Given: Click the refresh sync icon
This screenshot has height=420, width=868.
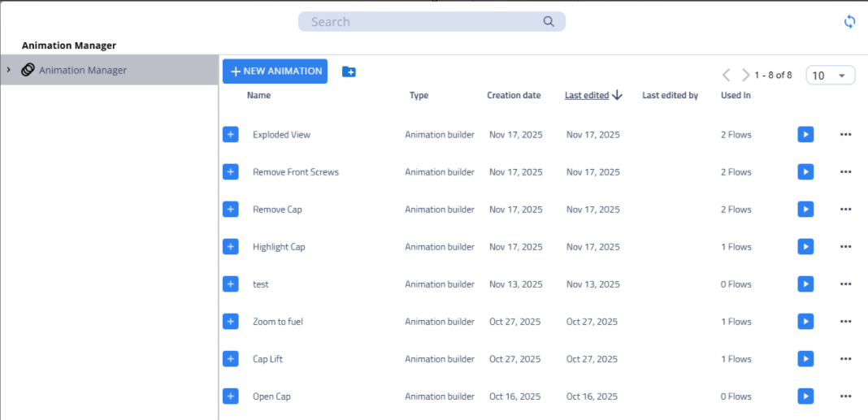Looking at the screenshot, I should [849, 22].
